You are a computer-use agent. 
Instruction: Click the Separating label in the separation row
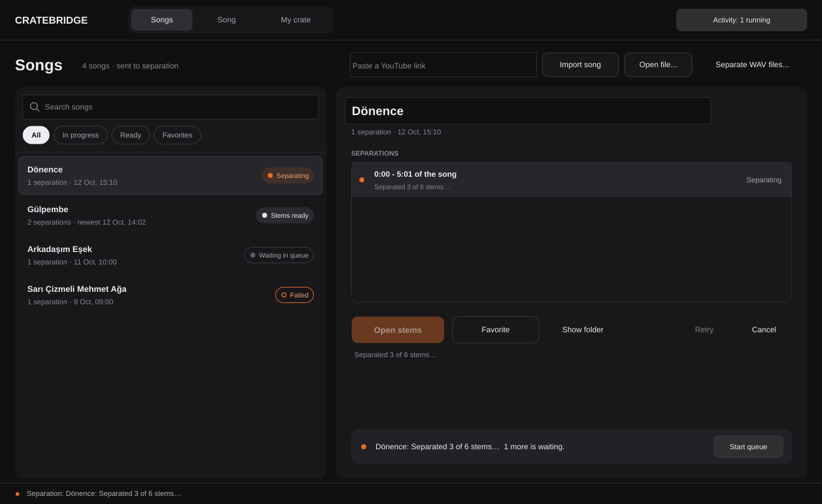[x=764, y=180]
